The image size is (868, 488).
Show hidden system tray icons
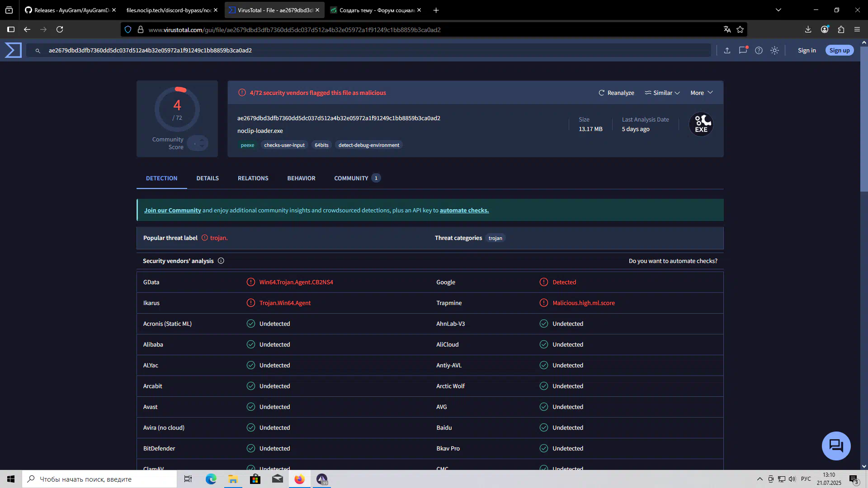(x=759, y=479)
